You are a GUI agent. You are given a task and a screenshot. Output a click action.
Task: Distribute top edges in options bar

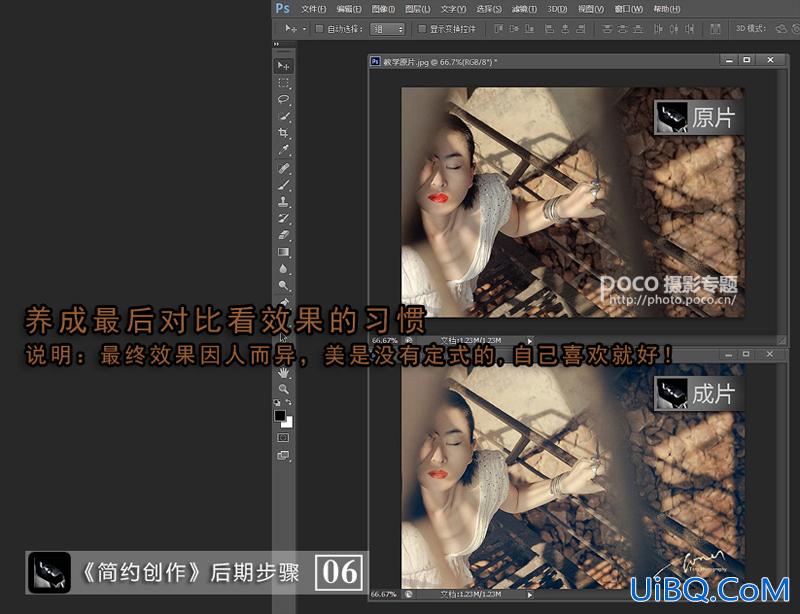click(x=607, y=29)
